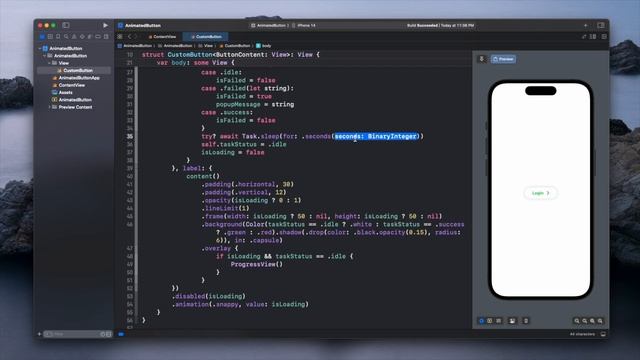Click CustomButton in jump bar
The height and width of the screenshot is (360, 640).
coord(235,46)
